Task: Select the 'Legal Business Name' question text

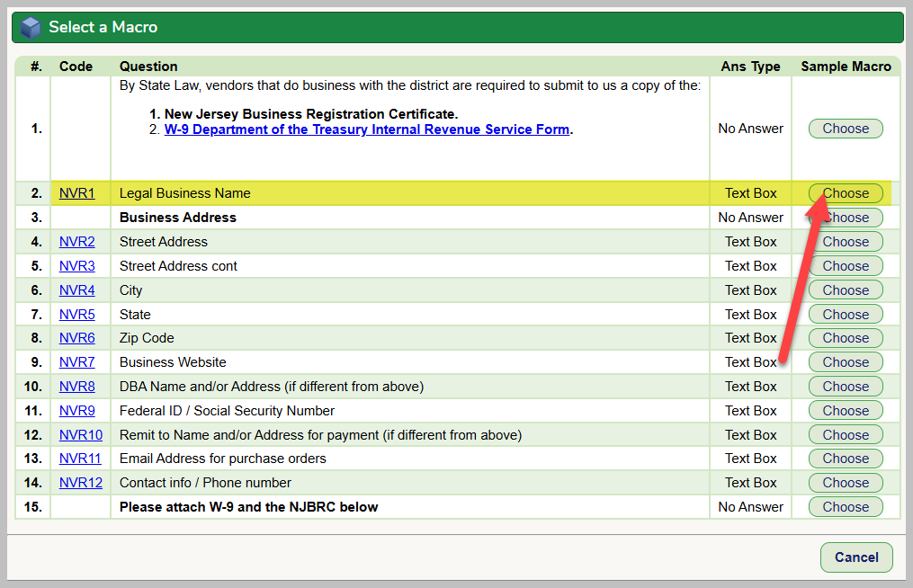Action: 185,193
